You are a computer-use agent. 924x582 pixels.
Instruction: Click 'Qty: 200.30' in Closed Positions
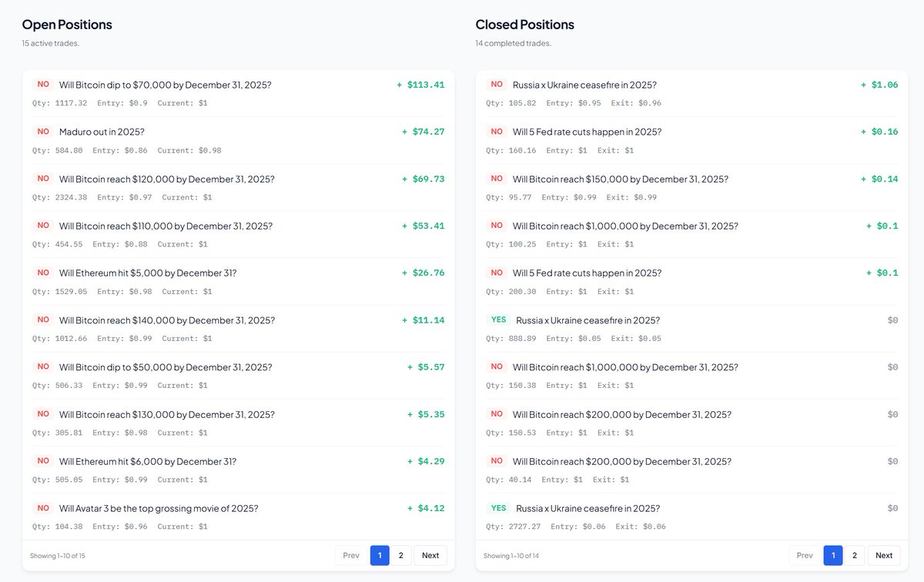511,292
